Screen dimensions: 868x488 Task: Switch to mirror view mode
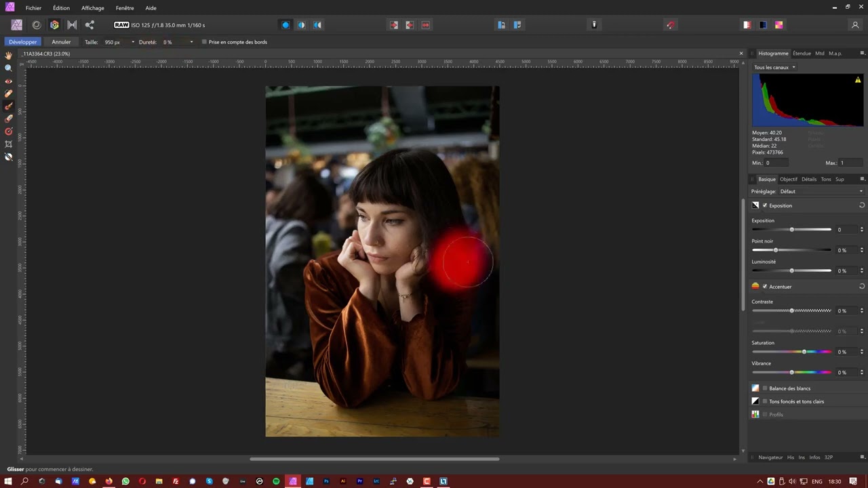317,25
